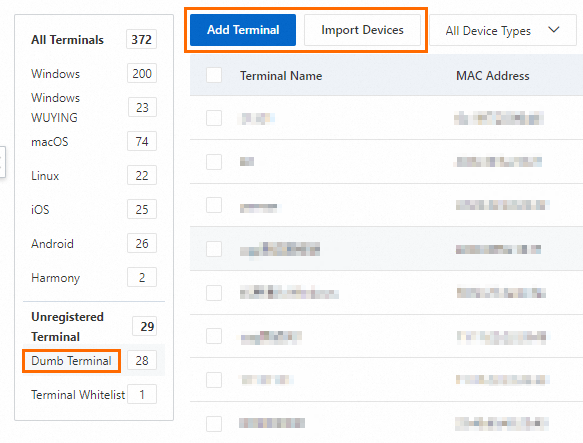This screenshot has height=443, width=583.
Task: Click the 200 count badge for Windows
Action: (x=142, y=73)
